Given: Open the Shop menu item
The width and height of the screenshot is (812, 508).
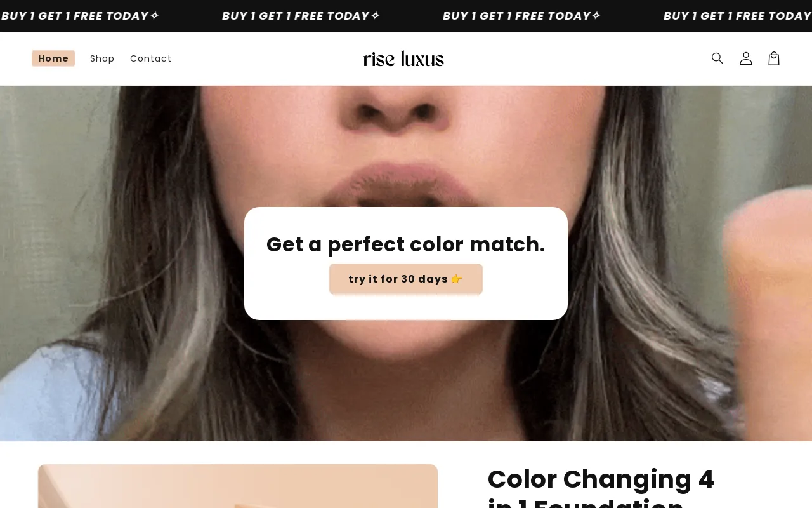Looking at the screenshot, I should [x=102, y=58].
